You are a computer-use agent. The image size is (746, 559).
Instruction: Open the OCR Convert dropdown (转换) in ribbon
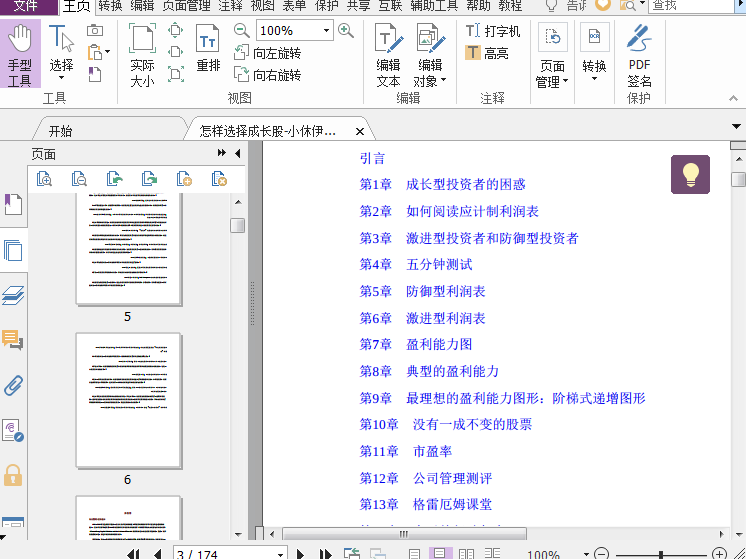[x=594, y=52]
